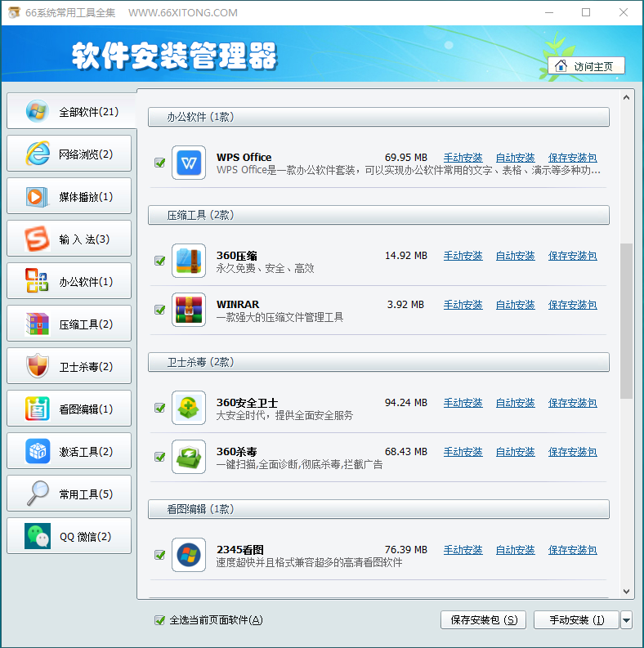
Task: Click the home icon beside 访问主页
Action: coord(561,65)
